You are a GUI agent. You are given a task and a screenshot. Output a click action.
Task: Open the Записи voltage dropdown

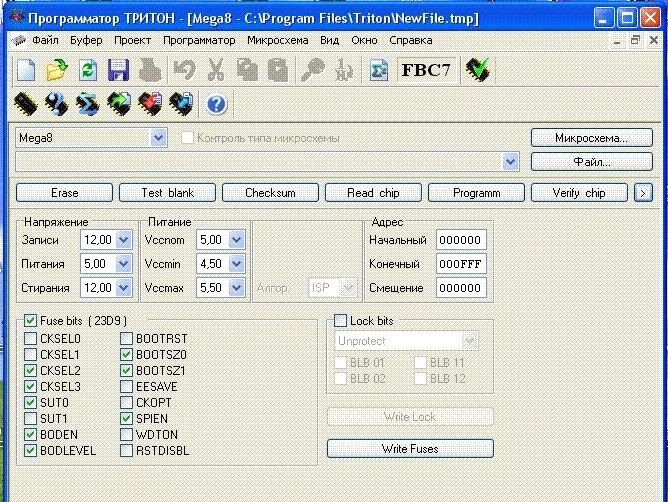(x=124, y=239)
